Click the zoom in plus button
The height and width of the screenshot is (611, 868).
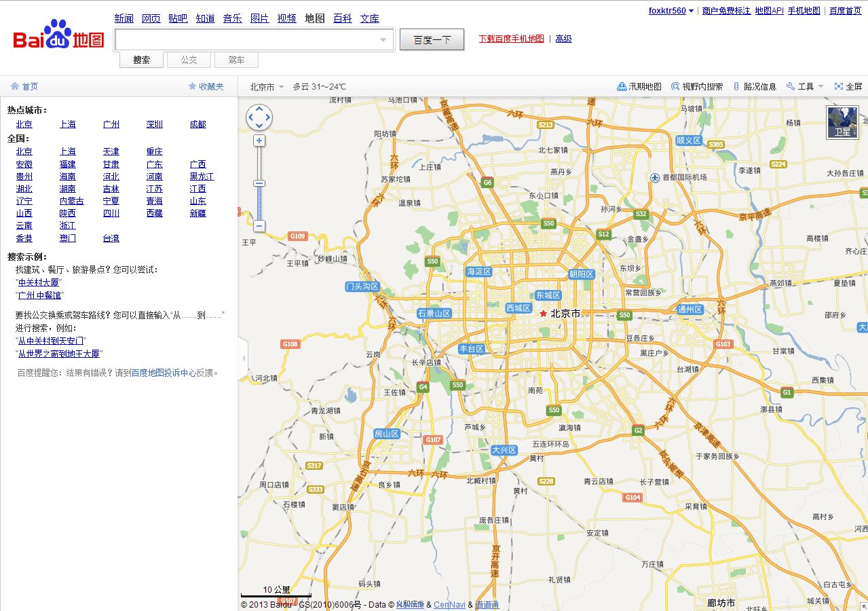(259, 140)
